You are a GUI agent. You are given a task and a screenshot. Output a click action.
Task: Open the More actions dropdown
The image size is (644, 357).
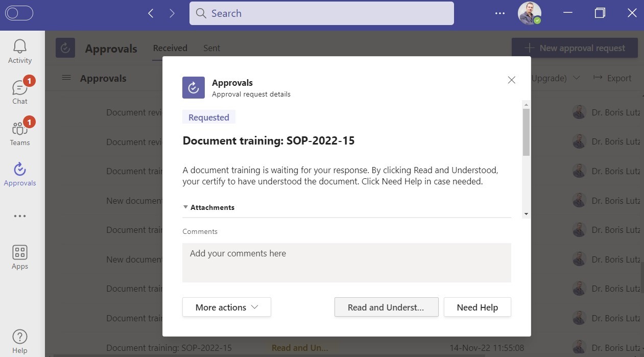tap(227, 307)
